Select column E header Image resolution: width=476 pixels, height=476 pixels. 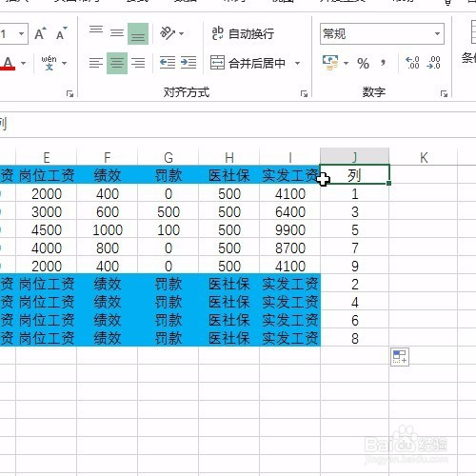pos(47,157)
